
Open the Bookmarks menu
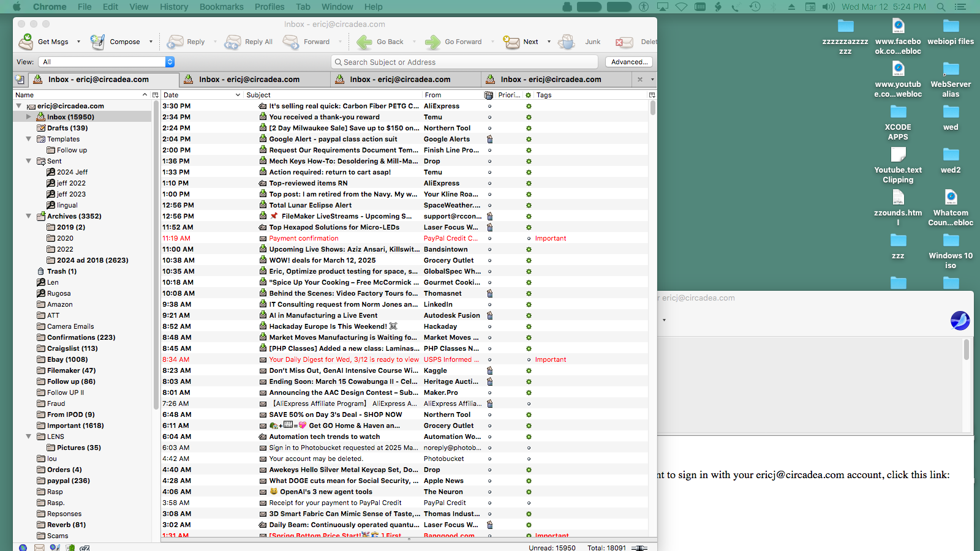pos(221,7)
